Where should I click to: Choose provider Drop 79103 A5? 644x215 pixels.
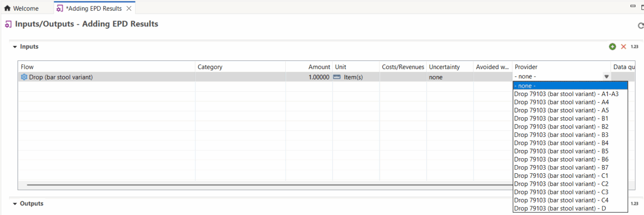(x=570, y=110)
